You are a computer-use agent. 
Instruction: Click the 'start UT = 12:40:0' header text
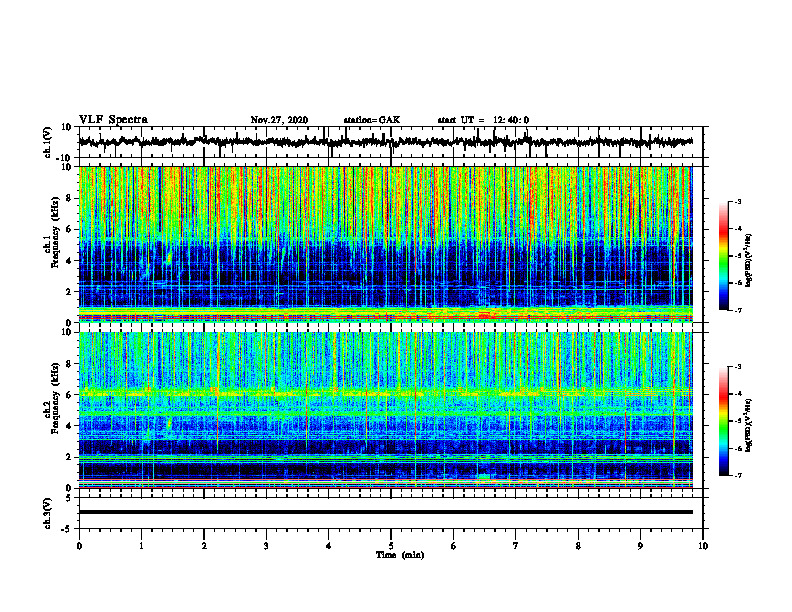coord(483,120)
